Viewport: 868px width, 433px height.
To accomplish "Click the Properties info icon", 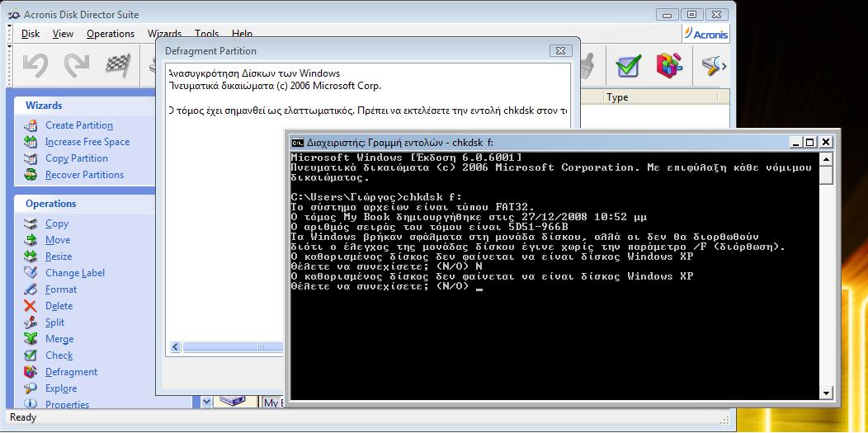I will click(x=31, y=404).
